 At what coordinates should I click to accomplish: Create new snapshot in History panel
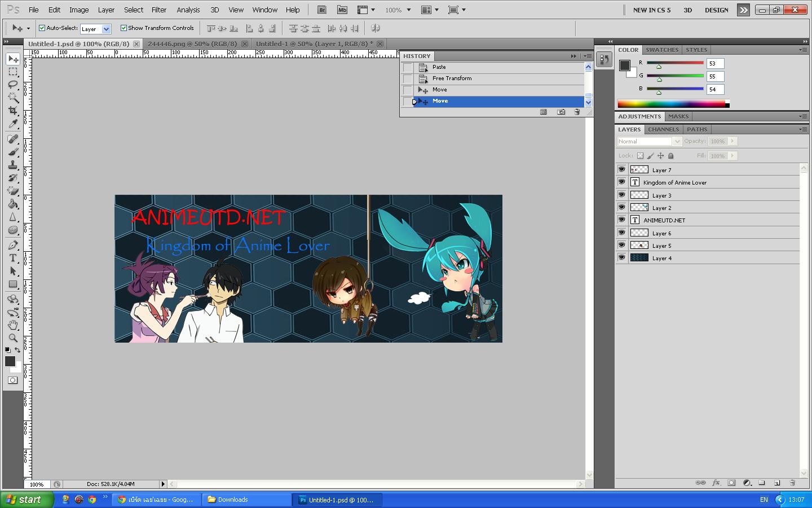point(561,112)
